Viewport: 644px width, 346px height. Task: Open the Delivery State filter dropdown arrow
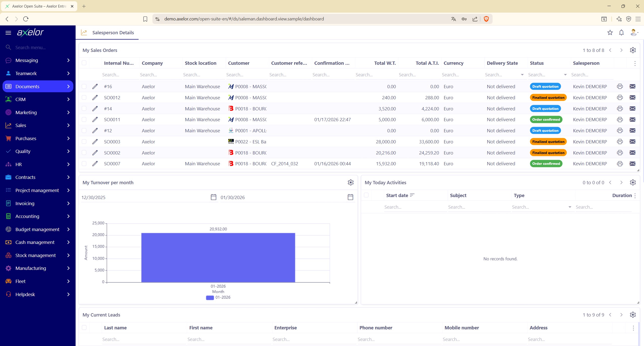(x=522, y=75)
